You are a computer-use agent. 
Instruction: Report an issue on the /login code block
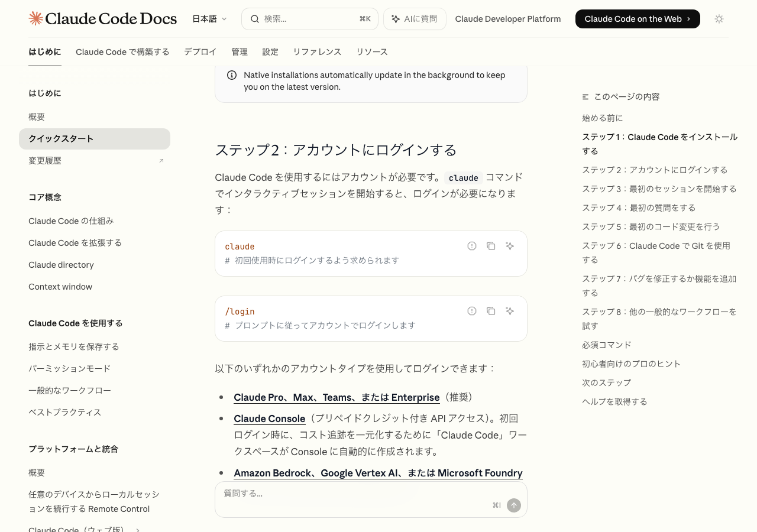[x=472, y=311]
